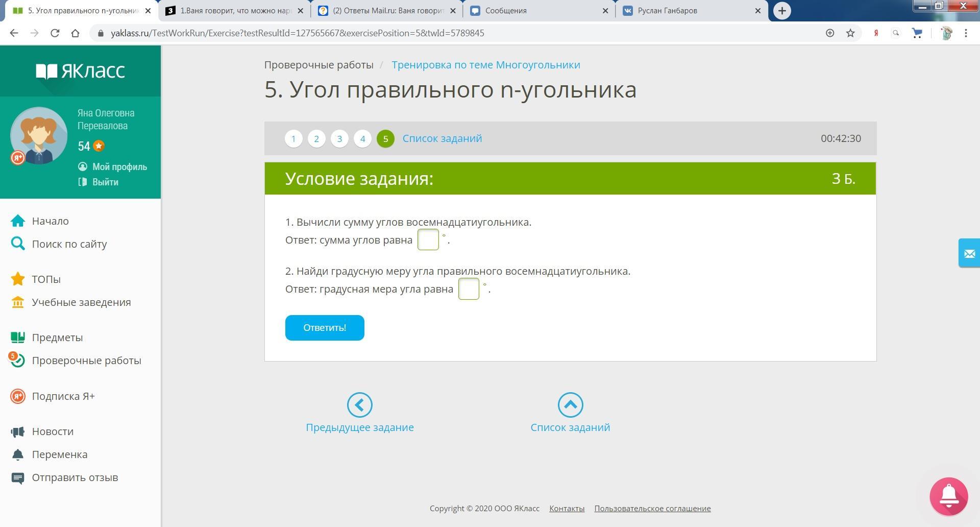Switch to the Руслан Ганбаров tab
This screenshot has width=980, height=527.
692,11
